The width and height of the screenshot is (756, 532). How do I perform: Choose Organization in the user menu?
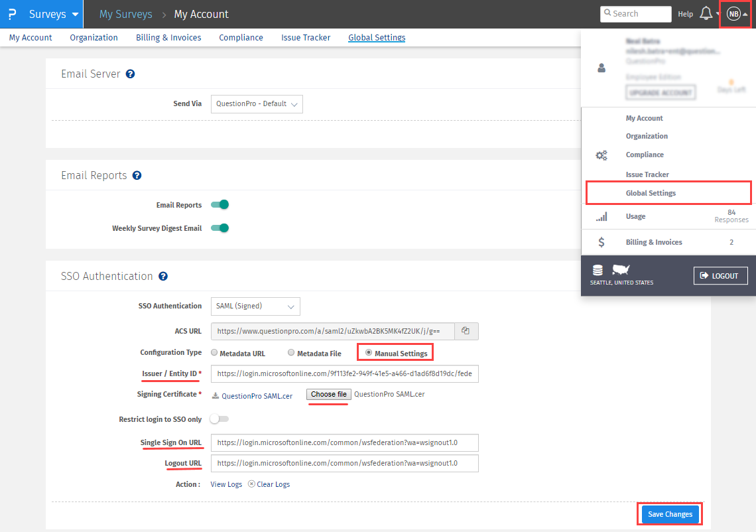647,136
